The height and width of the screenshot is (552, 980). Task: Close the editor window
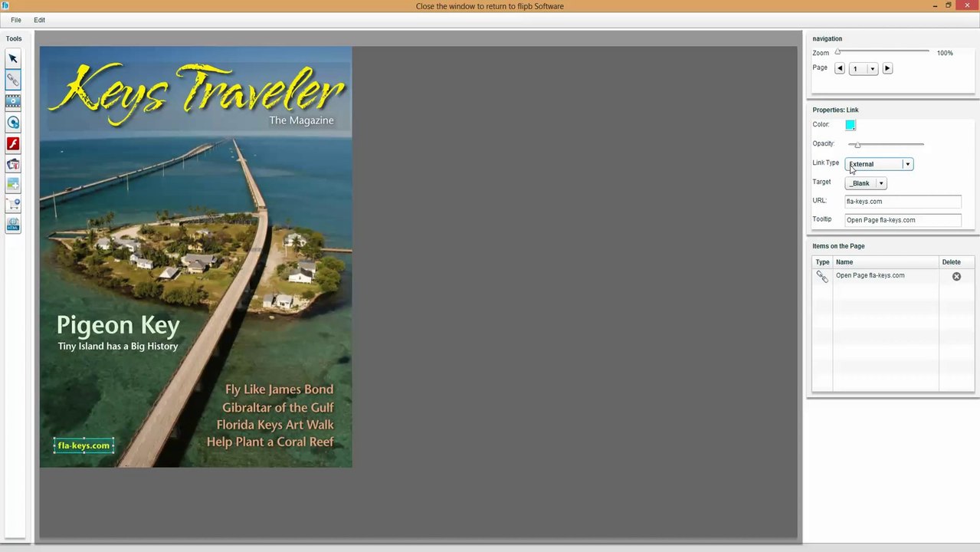pos(967,5)
